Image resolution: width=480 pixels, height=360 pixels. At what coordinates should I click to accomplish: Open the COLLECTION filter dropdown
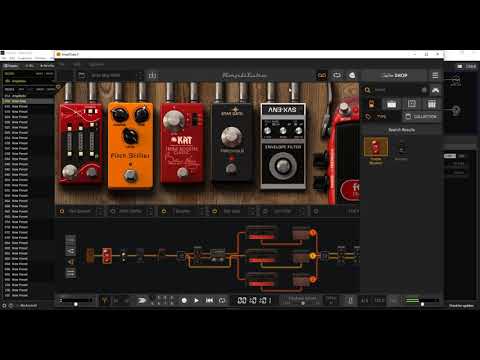422,116
